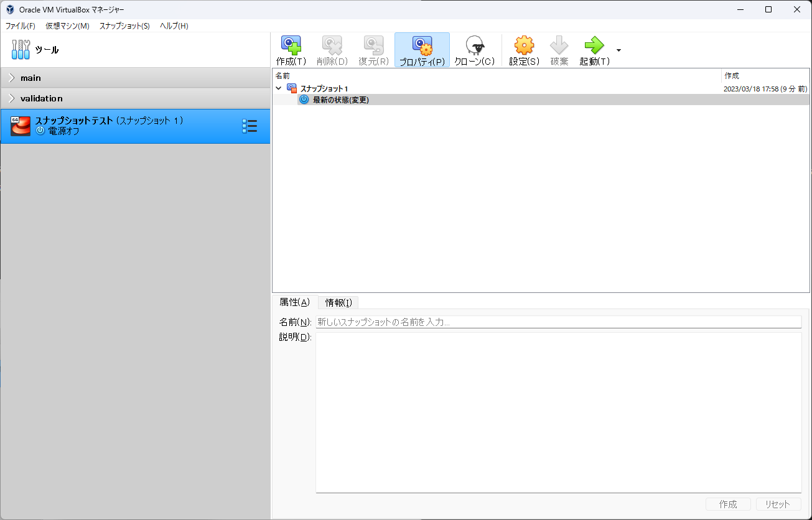Image resolution: width=812 pixels, height=520 pixels.
Task: Maximize the VirtualBox manager window
Action: (x=768, y=9)
